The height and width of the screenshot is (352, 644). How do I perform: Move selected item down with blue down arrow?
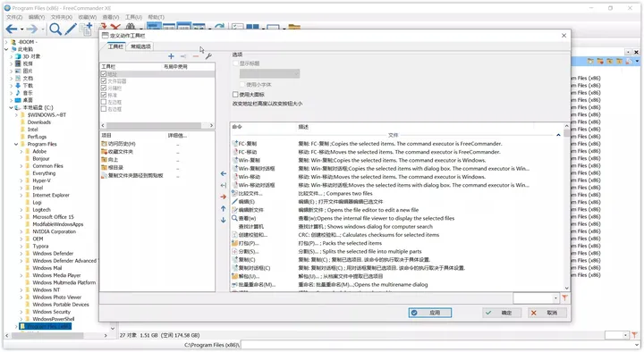click(223, 220)
